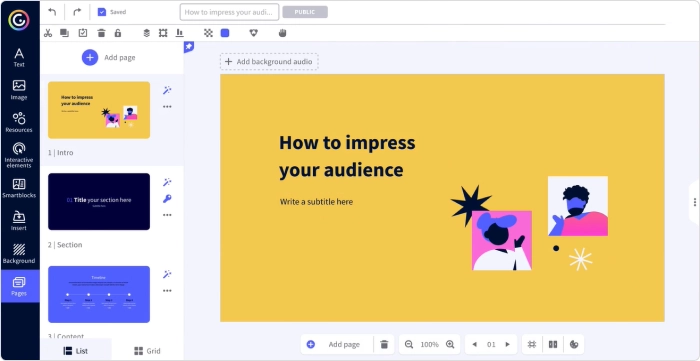Open the blue color swatch

pos(225,33)
